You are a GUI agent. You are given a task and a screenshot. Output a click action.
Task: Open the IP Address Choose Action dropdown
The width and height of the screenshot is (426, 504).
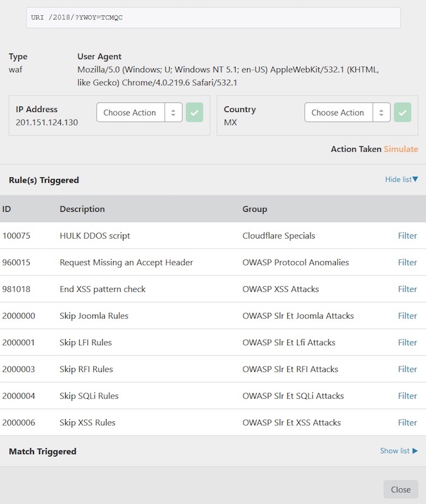[x=139, y=113]
